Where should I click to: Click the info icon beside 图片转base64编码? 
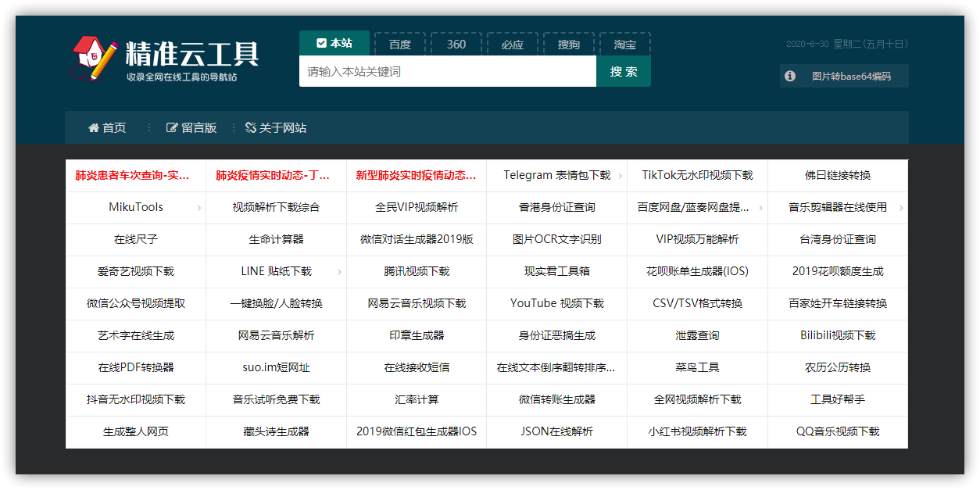point(790,76)
